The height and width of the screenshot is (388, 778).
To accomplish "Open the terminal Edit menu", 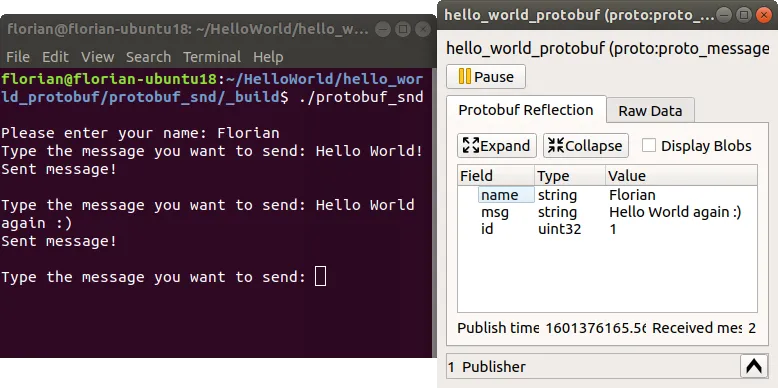I will [55, 57].
